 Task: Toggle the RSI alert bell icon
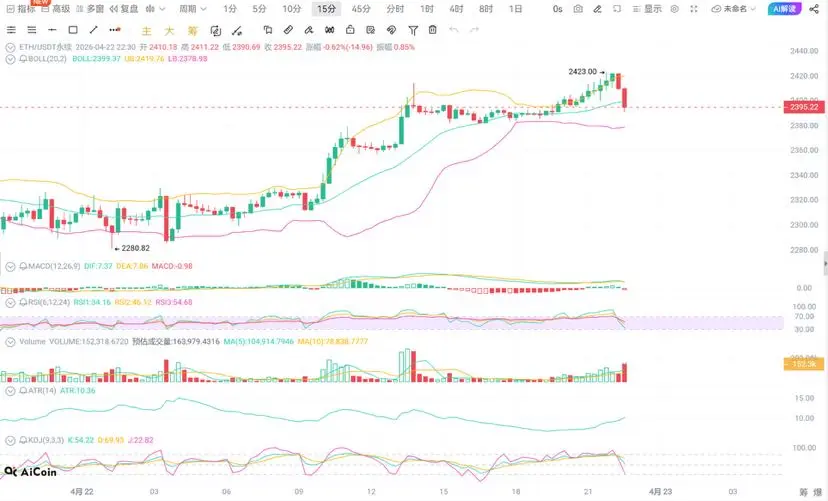[x=23, y=303]
